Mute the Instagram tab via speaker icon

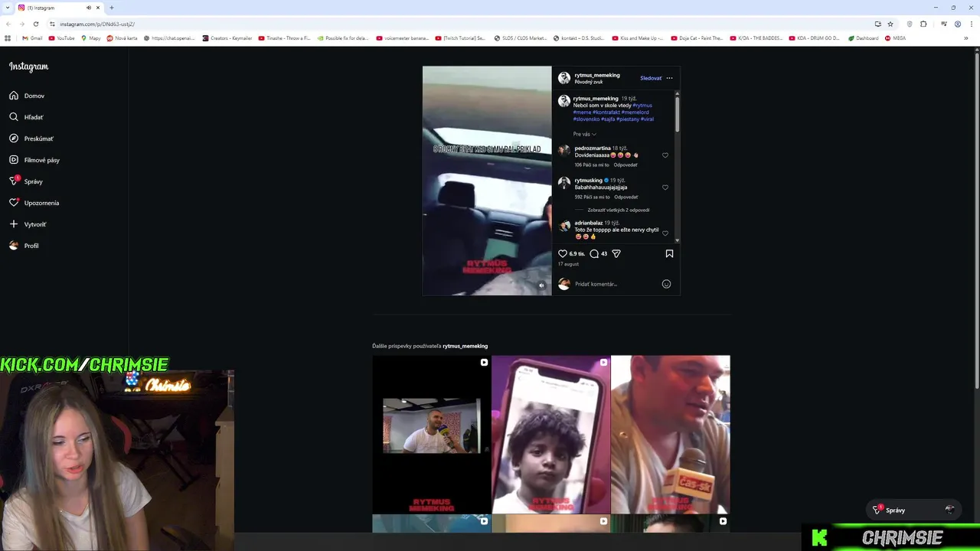88,8
